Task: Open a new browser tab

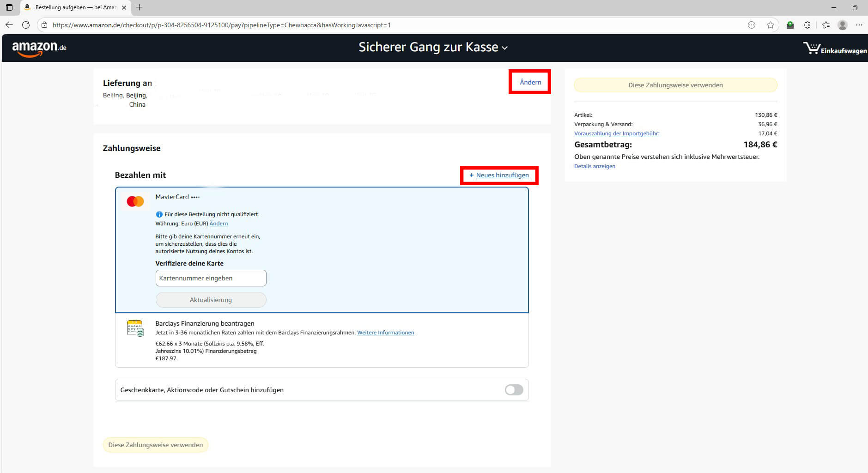Action: (x=139, y=7)
